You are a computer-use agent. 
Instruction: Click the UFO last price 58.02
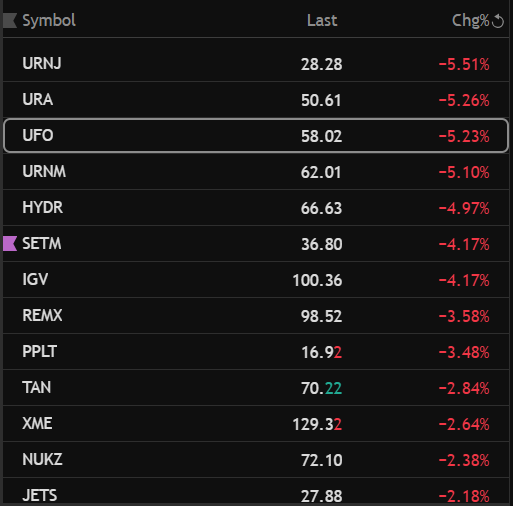click(321, 136)
